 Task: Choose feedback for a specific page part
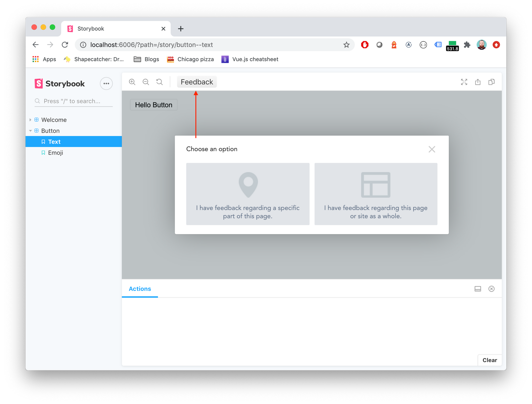click(247, 194)
